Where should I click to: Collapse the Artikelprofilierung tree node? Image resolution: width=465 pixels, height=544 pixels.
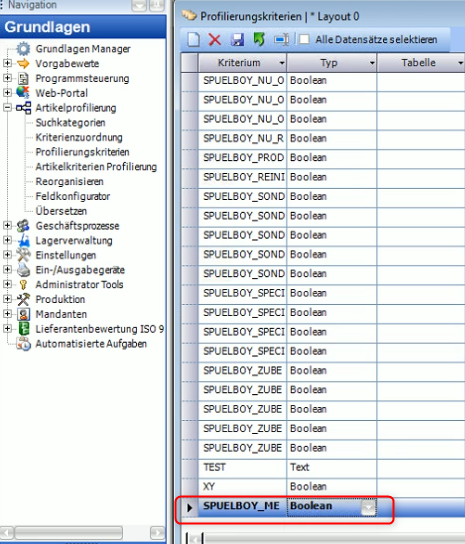[7, 108]
